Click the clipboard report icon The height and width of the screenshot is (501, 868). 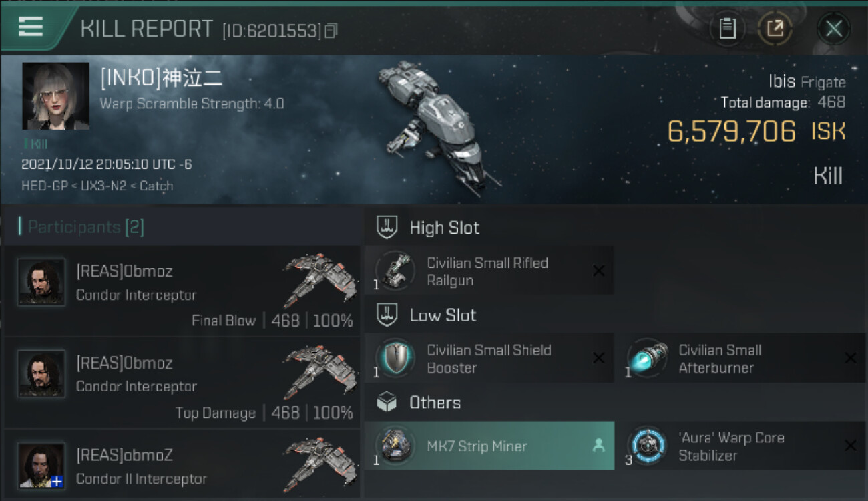pyautogui.click(x=727, y=29)
